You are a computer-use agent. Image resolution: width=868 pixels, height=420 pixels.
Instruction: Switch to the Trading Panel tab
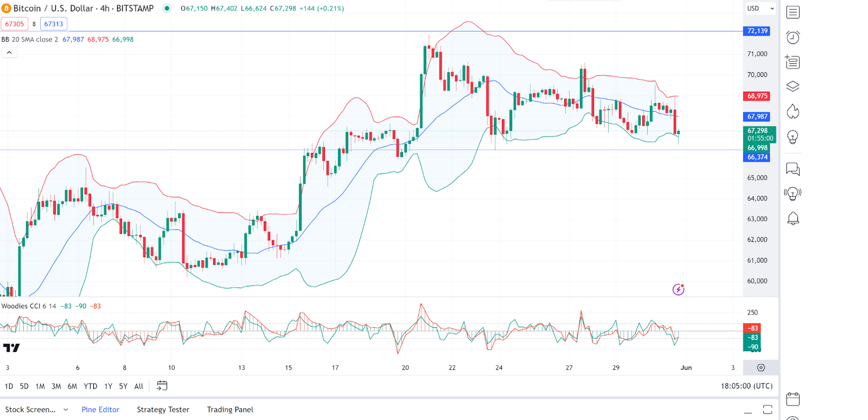point(230,410)
